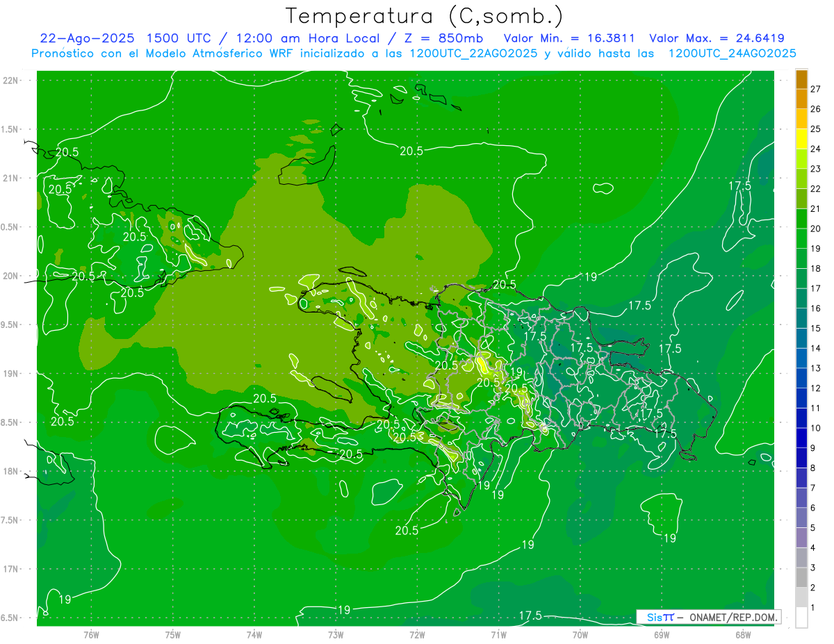Pick the lime legend swatch between 23 and 24

(801, 158)
